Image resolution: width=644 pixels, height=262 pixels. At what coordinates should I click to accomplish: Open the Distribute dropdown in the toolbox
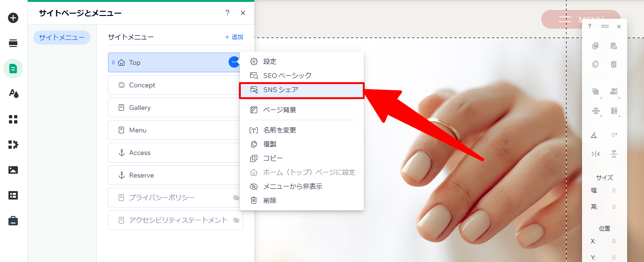[x=596, y=111]
